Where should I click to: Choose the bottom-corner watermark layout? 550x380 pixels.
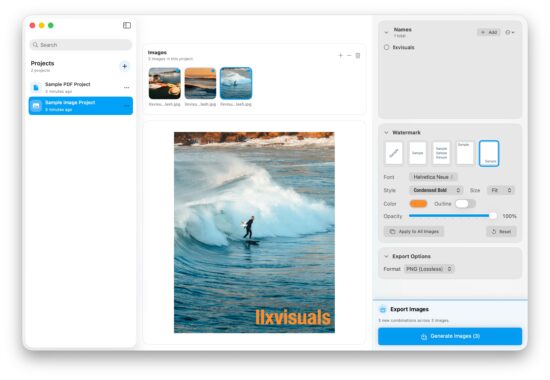point(489,153)
